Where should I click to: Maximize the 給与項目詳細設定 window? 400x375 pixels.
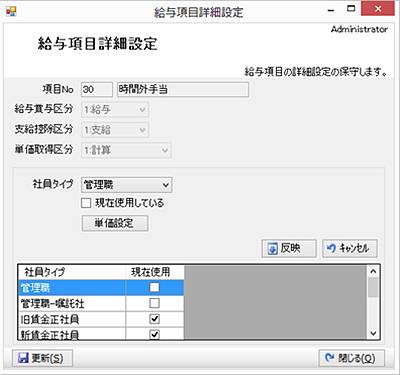[351, 9]
